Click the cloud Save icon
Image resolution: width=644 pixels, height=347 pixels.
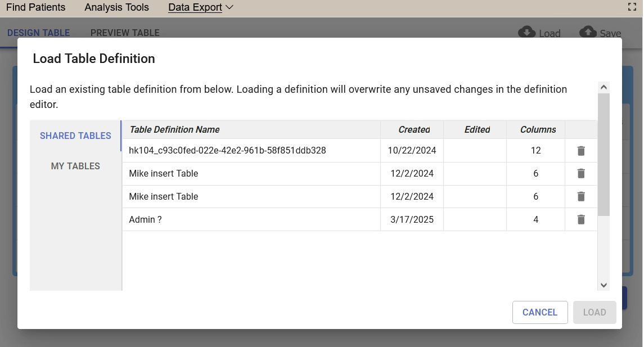(588, 32)
